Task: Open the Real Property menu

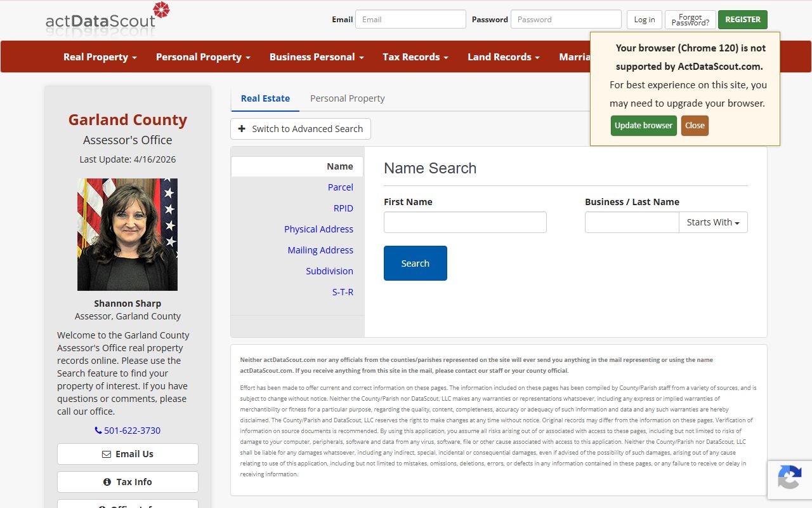Action: pyautogui.click(x=100, y=57)
